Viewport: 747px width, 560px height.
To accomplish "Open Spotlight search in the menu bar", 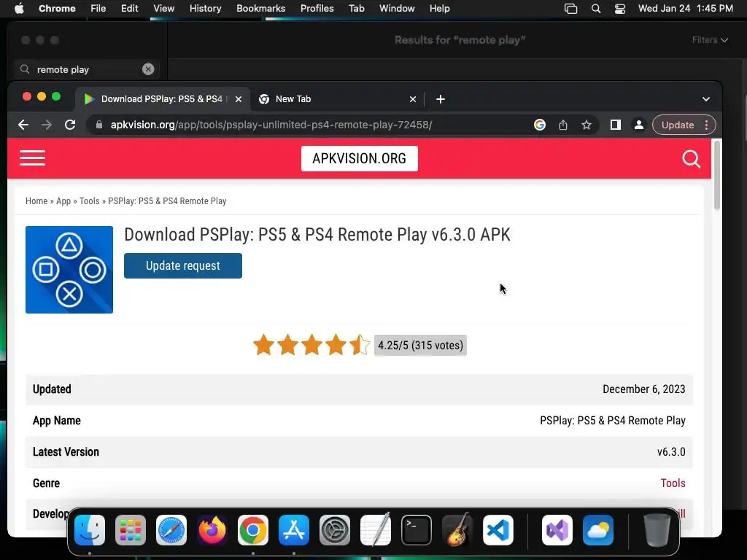I will pyautogui.click(x=595, y=9).
